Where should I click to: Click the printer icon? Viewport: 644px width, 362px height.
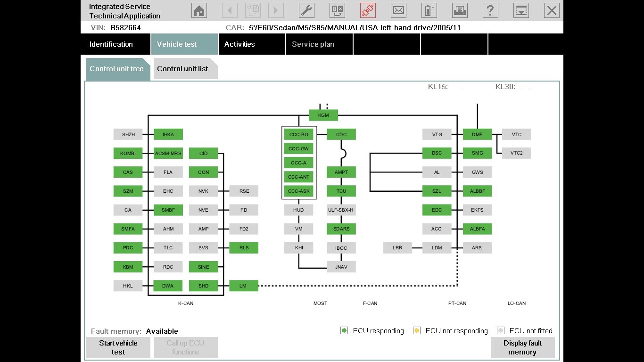coord(460,10)
